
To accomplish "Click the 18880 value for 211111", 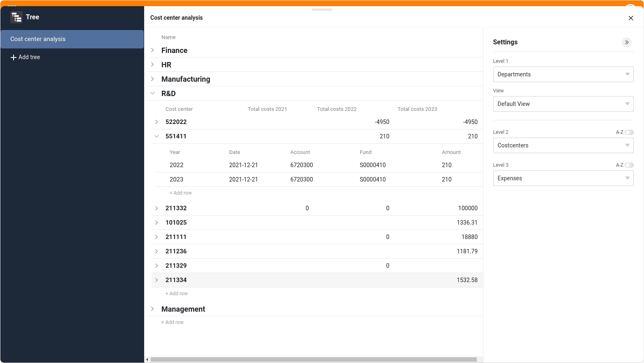I will pyautogui.click(x=469, y=237).
